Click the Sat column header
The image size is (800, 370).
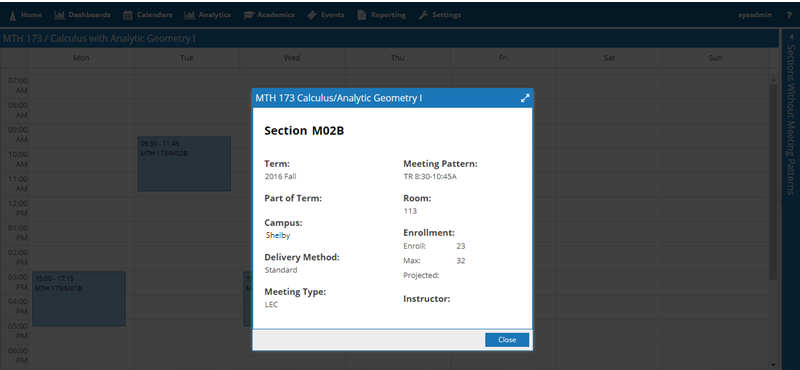point(609,58)
